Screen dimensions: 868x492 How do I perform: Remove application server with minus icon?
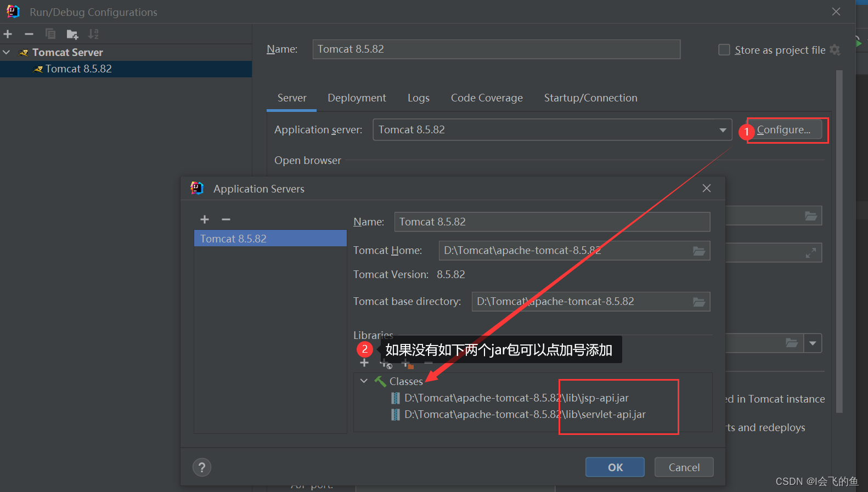[226, 219]
